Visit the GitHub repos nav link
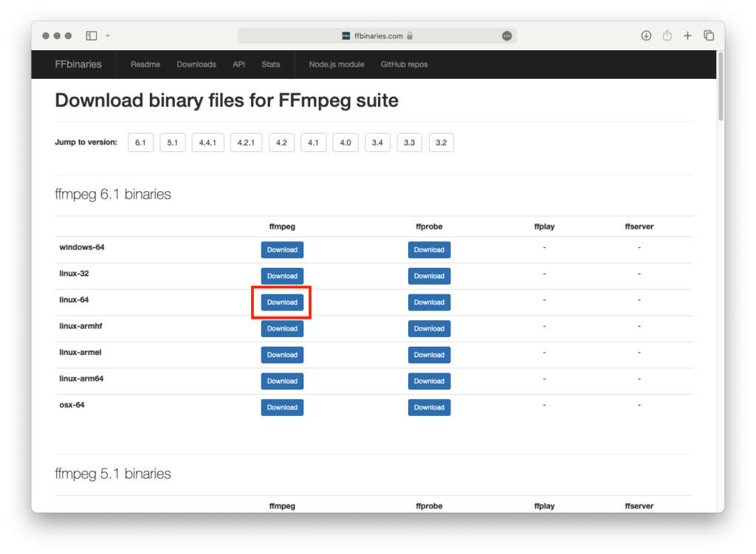This screenshot has height=554, width=756. coord(404,64)
